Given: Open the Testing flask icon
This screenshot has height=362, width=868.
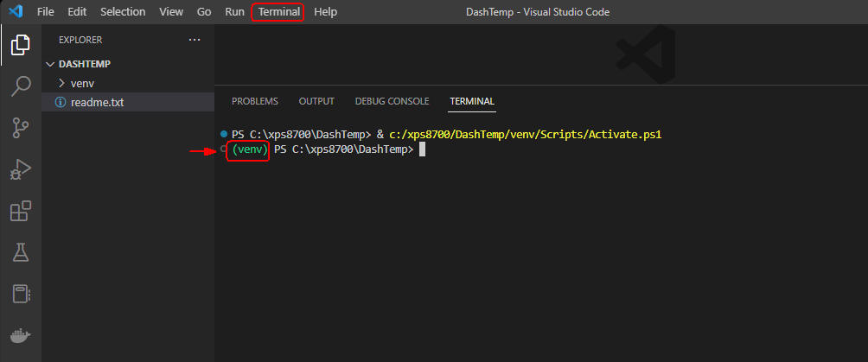Looking at the screenshot, I should coord(21,252).
